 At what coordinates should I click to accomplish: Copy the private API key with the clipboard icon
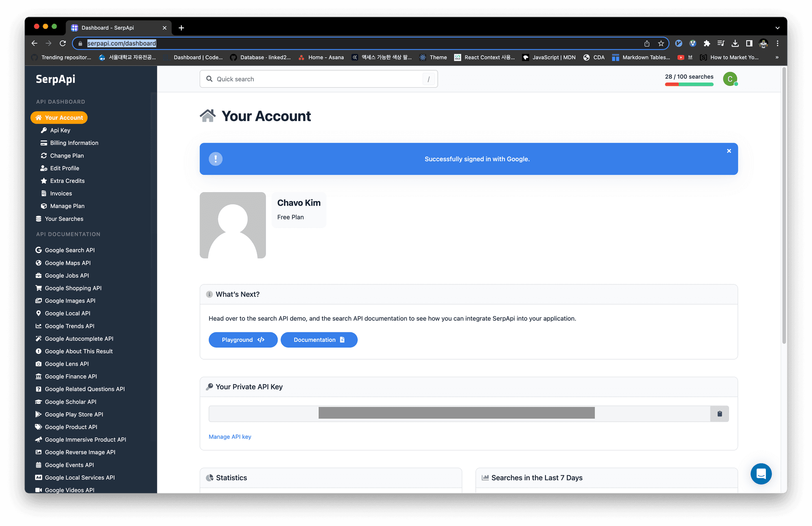(x=719, y=414)
